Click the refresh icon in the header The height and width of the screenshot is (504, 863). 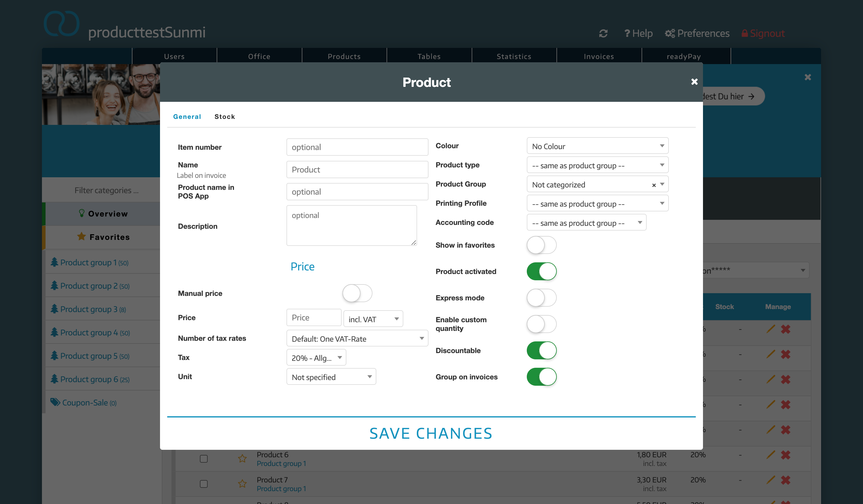603,33
